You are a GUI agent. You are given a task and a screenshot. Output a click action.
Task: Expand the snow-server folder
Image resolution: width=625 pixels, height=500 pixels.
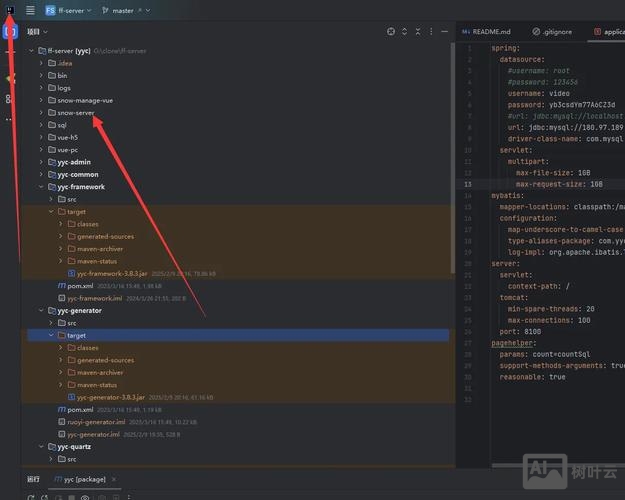41,113
